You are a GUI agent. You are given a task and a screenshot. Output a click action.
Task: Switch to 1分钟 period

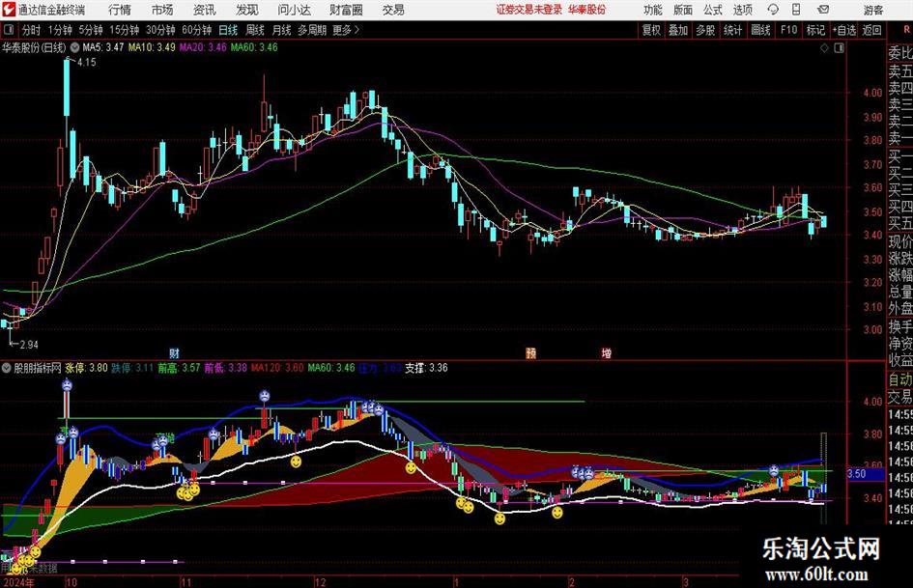pyautogui.click(x=59, y=30)
